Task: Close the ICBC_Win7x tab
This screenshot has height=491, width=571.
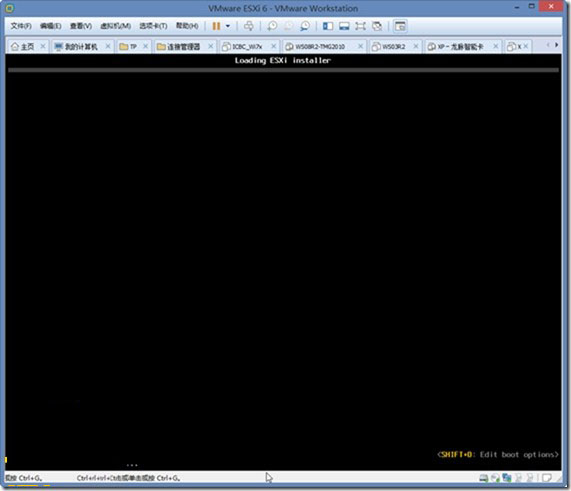Action: [x=273, y=46]
